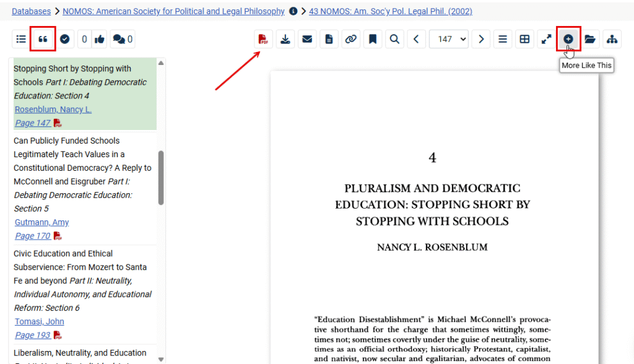Click the chapter number 4 on page
634x364 pixels.
coord(432,157)
